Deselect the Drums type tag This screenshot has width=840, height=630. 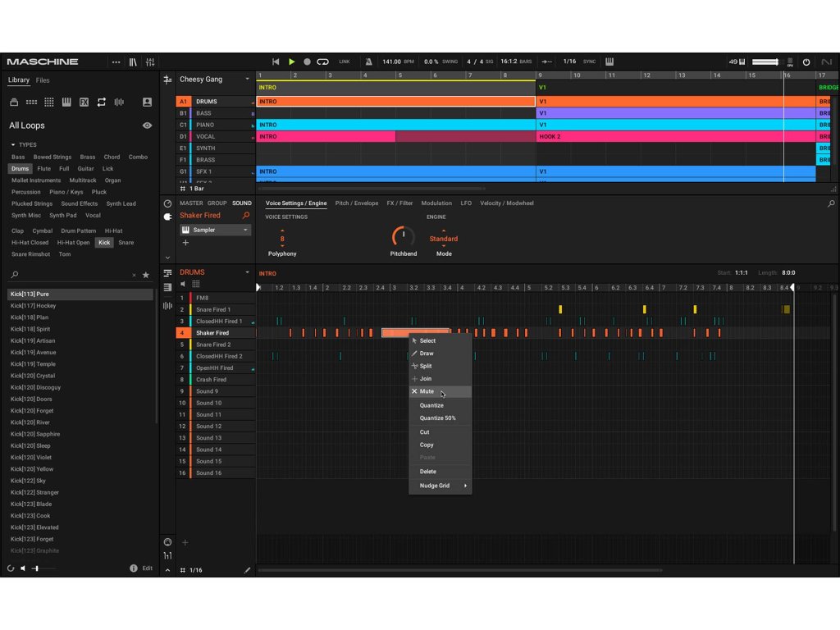[x=20, y=169]
